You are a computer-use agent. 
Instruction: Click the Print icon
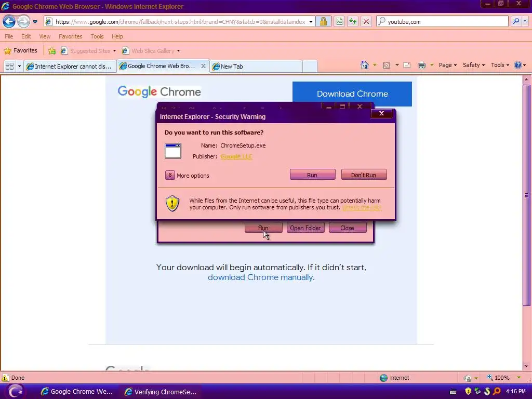pos(422,65)
